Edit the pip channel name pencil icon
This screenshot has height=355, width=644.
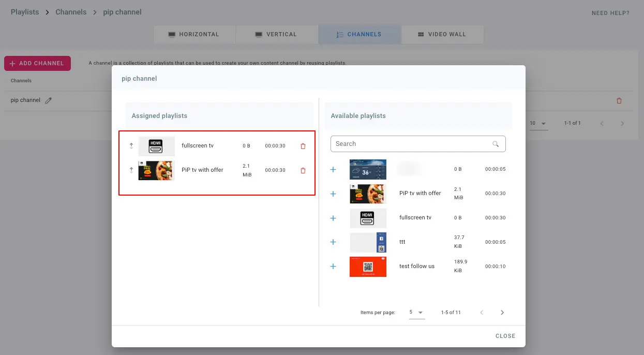(49, 100)
